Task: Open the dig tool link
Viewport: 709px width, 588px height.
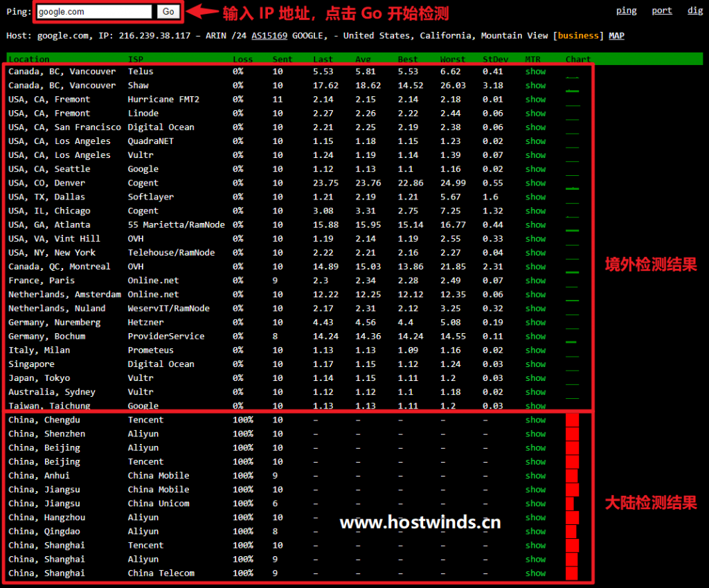Action: click(x=695, y=10)
